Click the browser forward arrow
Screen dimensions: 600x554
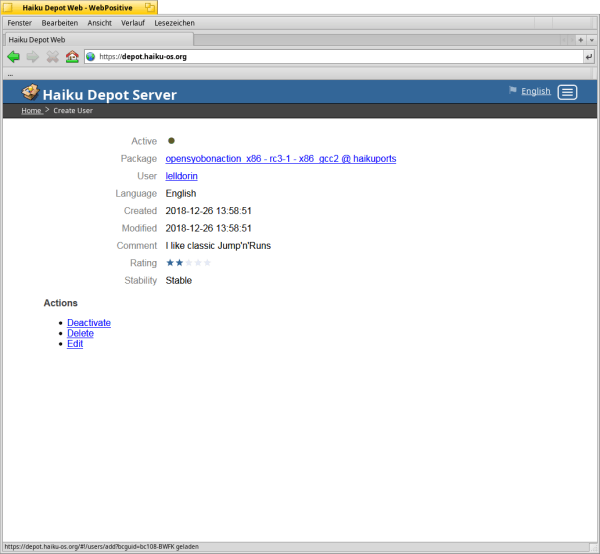pyautogui.click(x=33, y=57)
